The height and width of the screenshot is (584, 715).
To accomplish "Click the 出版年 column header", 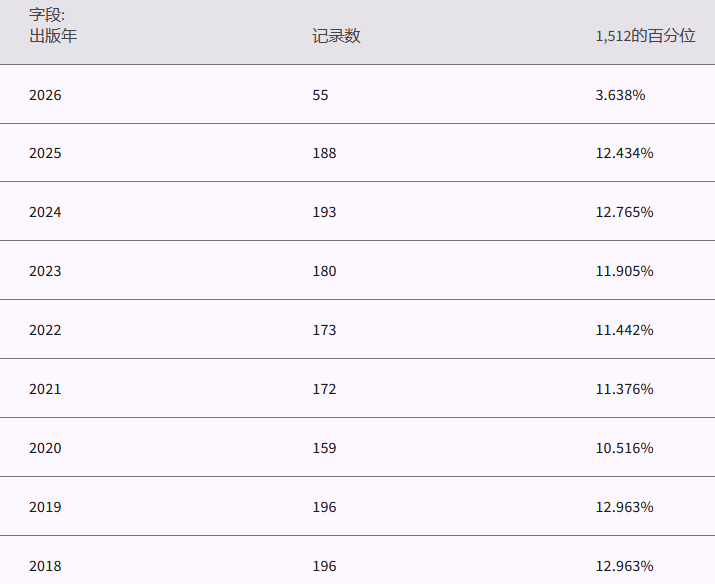I will point(53,36).
